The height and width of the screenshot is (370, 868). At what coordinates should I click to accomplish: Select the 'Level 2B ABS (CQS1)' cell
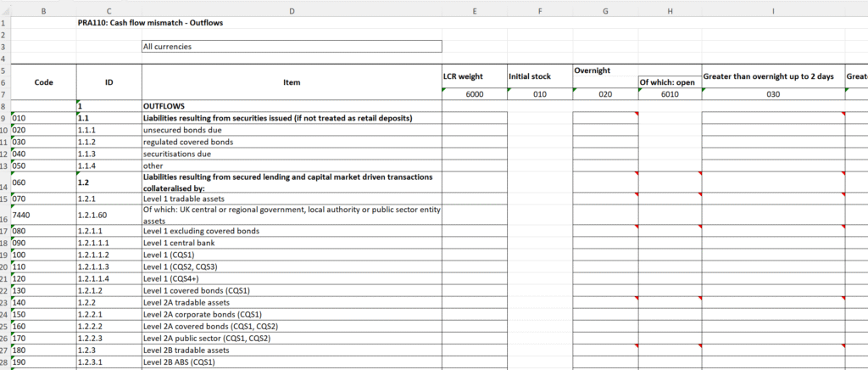coord(292,362)
